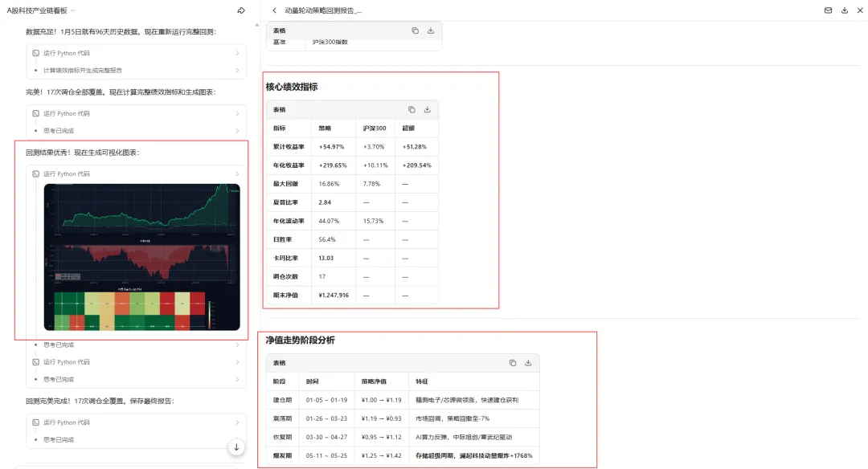
Task: Click the 累计收益率 row label
Action: 289,146
